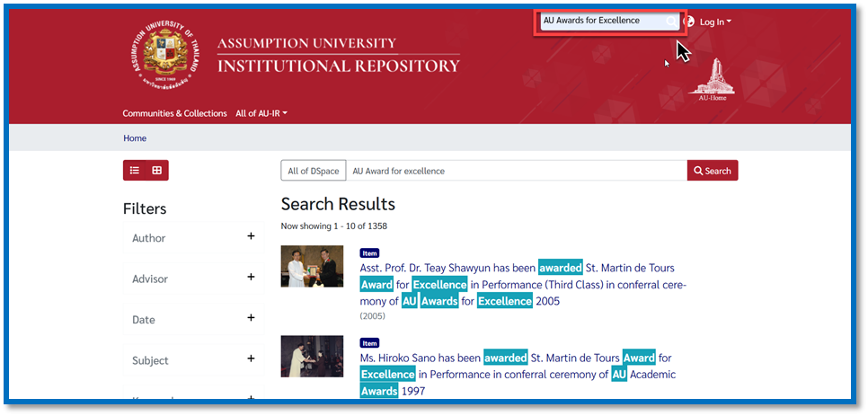Click the first search result thumbnail photo
Screen dimensions: 868x416
[312, 266]
